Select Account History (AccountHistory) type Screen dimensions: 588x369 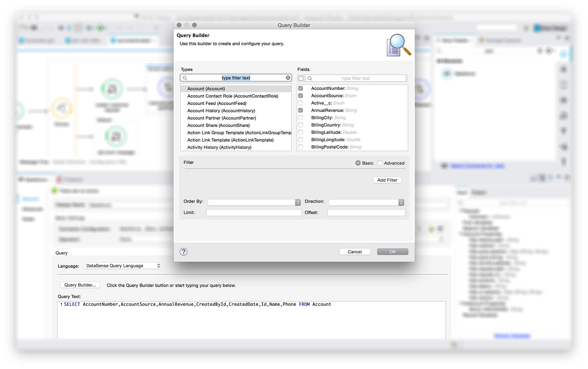coord(236,111)
